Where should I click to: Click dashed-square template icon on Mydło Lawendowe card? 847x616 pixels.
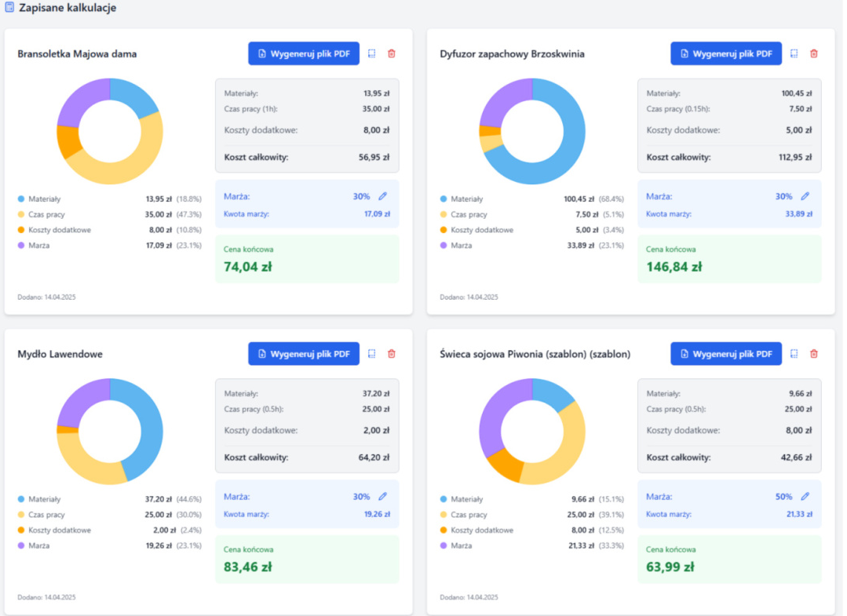click(x=372, y=354)
